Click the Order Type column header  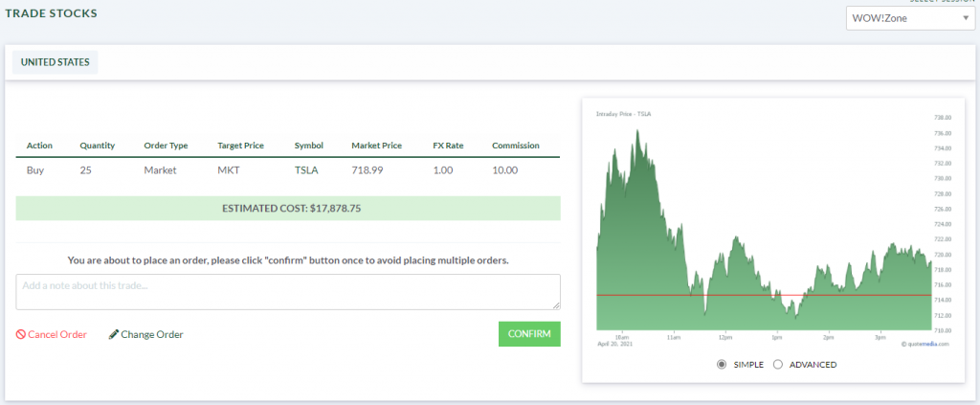tap(166, 145)
